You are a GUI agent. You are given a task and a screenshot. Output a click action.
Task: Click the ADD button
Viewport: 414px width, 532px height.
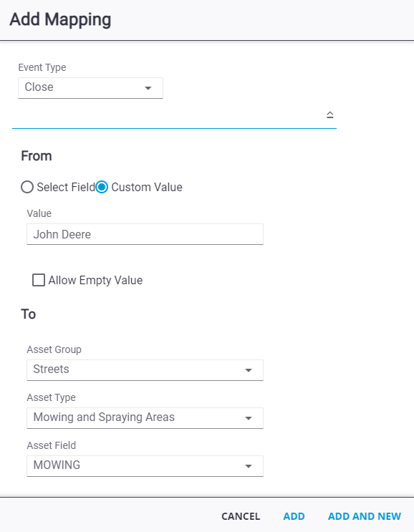tap(294, 516)
